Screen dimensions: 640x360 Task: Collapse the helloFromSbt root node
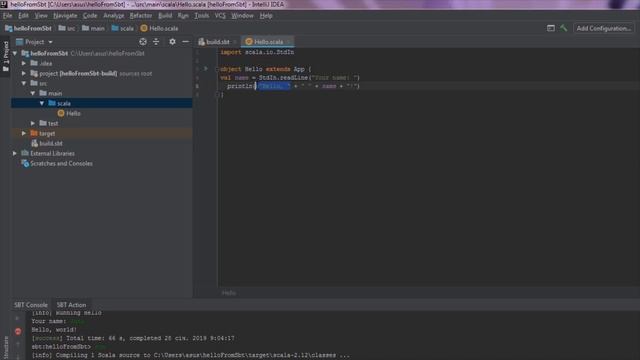click(15, 53)
